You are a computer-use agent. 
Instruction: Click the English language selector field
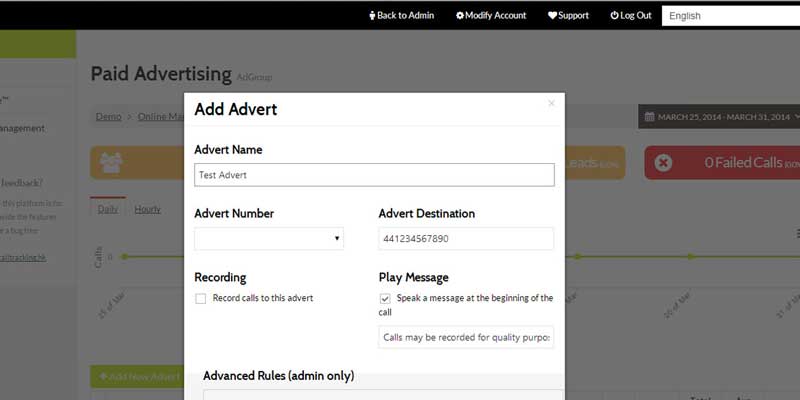pos(730,15)
